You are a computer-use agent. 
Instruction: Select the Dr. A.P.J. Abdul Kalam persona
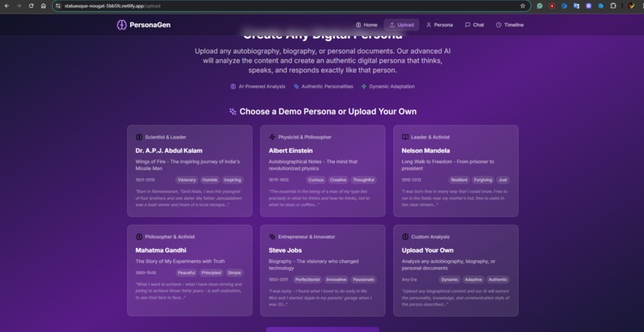189,170
